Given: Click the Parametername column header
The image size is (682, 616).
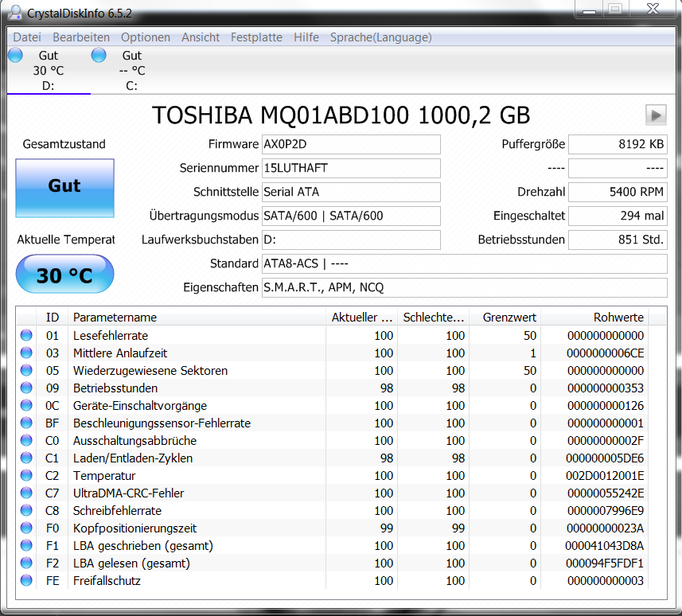Looking at the screenshot, I should click(x=115, y=317).
